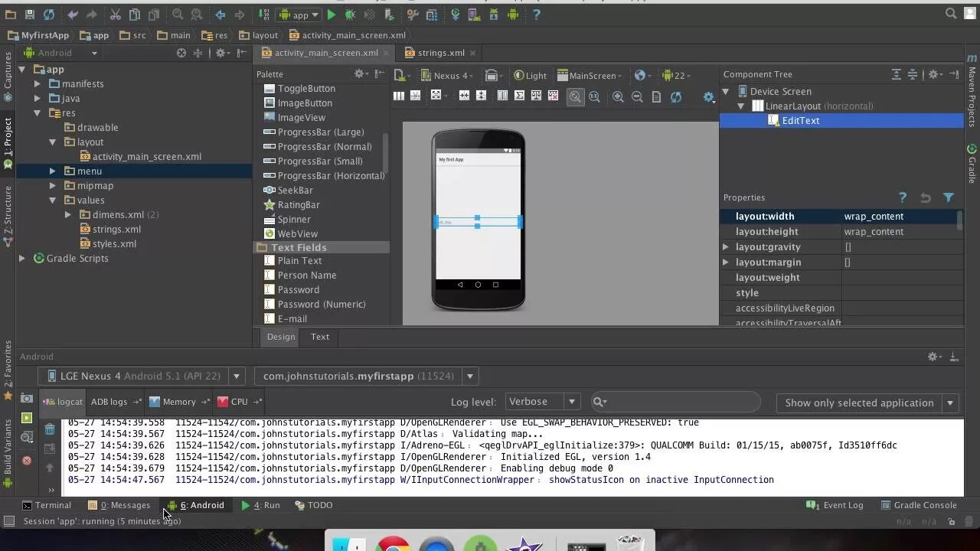
Task: Filter properties with funnel icon
Action: (x=949, y=197)
